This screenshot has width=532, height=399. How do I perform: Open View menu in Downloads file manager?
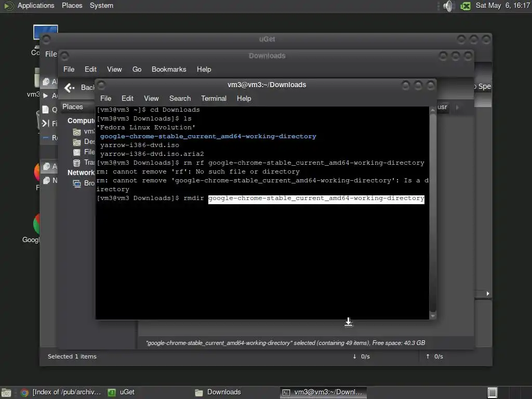[x=114, y=69]
